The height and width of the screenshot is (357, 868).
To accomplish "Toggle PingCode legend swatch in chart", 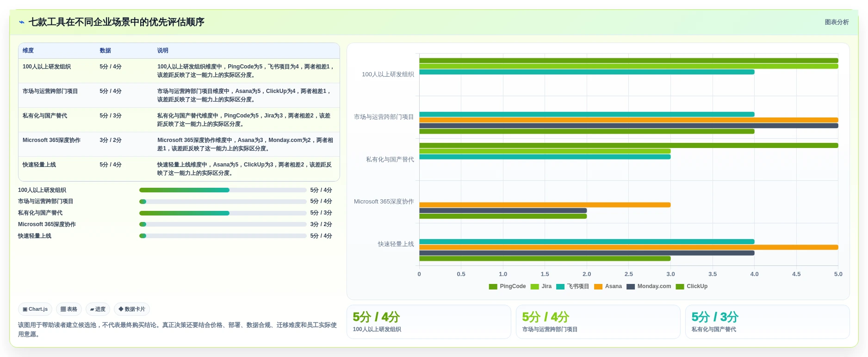I will tap(493, 287).
